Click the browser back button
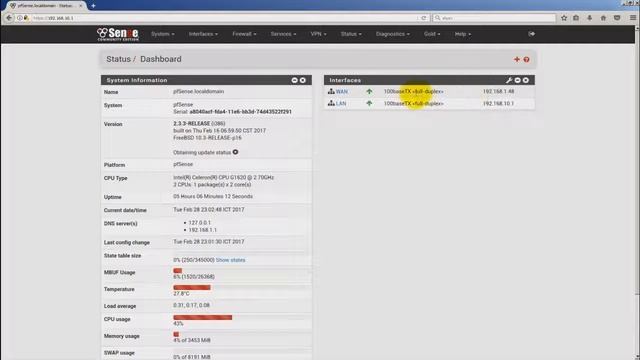This screenshot has width=640, height=360. click(x=9, y=18)
